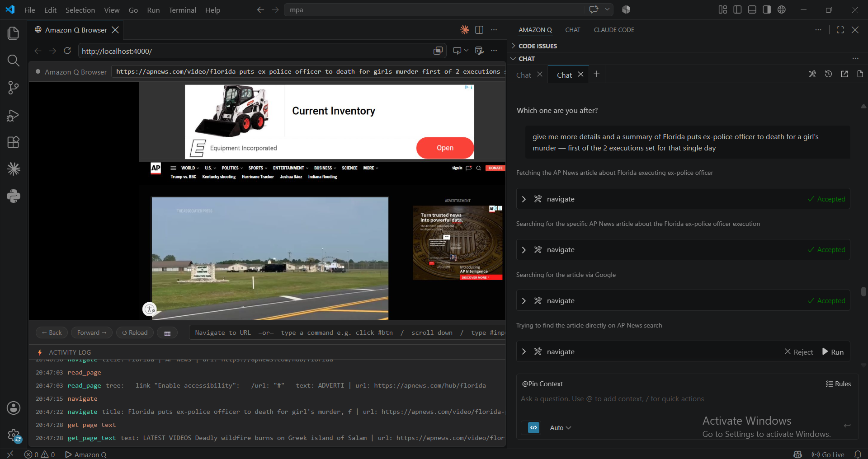Open the Extensions view

click(x=14, y=142)
